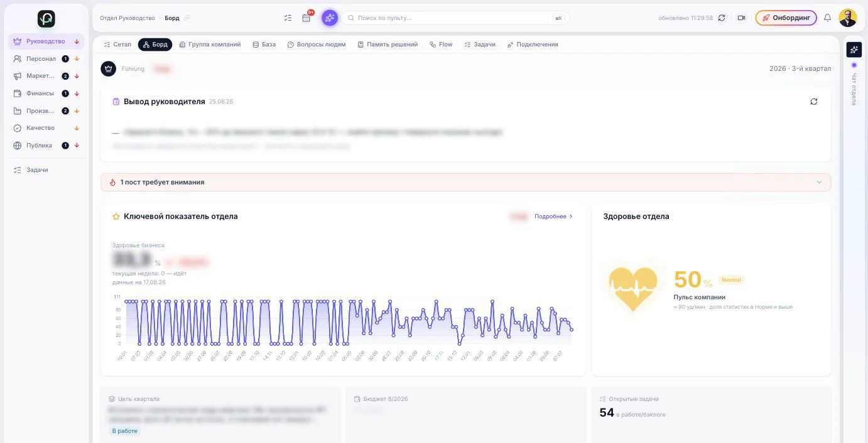Viewport: 868px width, 443px height.
Task: Open the Подключения tab
Action: pos(533,45)
